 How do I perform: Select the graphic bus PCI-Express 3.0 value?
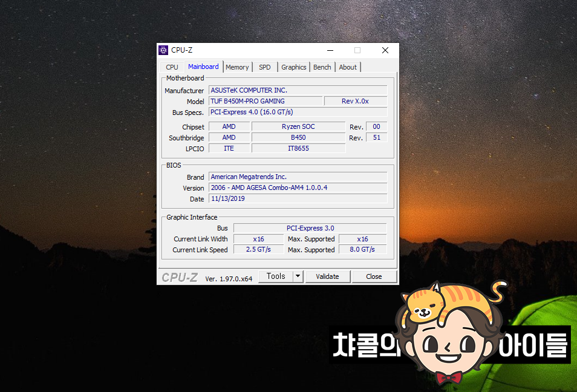(x=310, y=228)
